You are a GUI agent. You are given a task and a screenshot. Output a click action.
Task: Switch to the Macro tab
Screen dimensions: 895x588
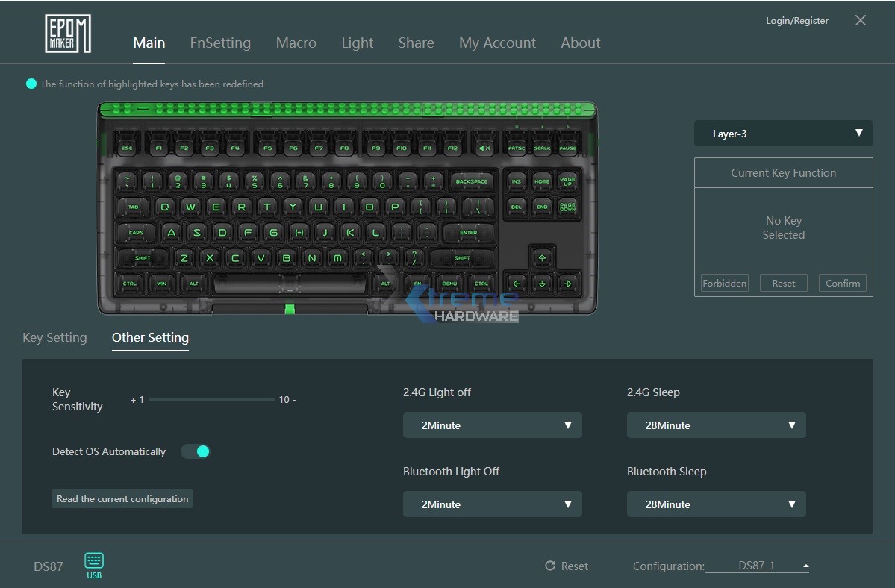[x=296, y=43]
